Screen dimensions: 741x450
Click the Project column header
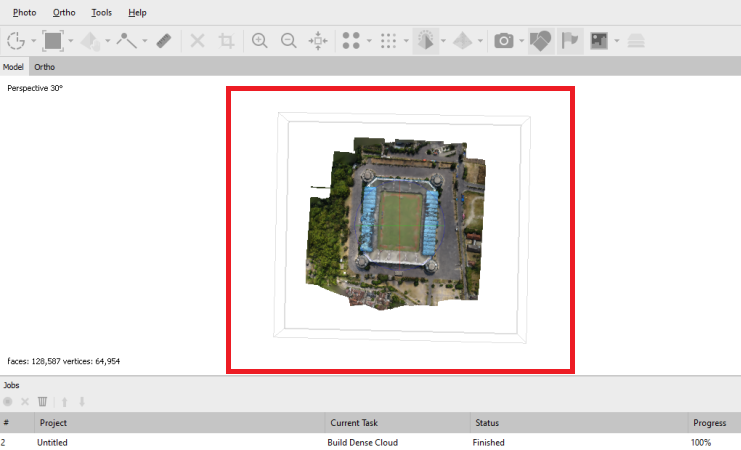pyautogui.click(x=180, y=423)
